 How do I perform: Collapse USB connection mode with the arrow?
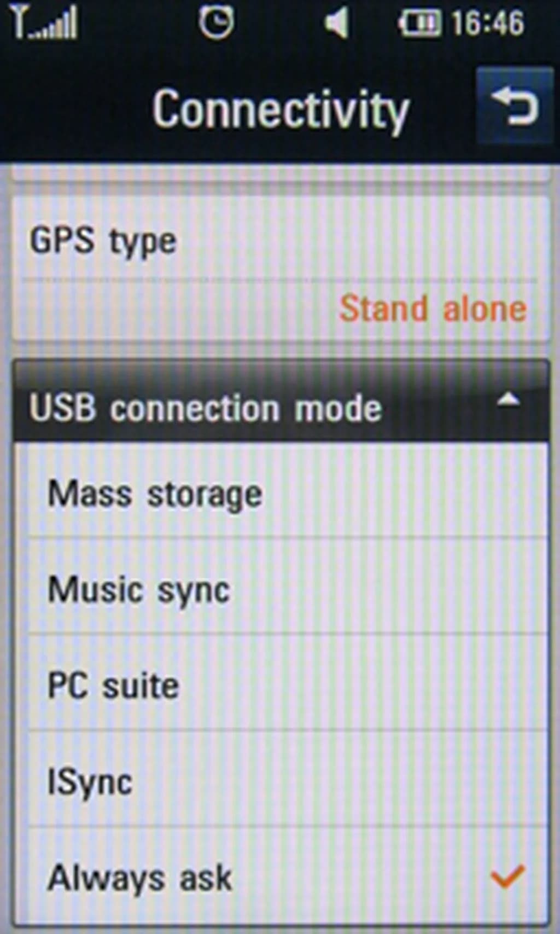508,401
